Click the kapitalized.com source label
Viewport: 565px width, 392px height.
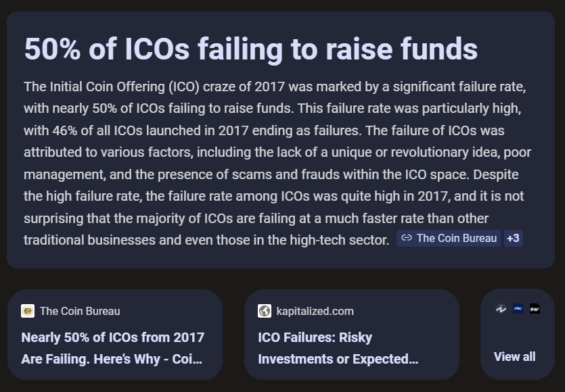tap(315, 311)
